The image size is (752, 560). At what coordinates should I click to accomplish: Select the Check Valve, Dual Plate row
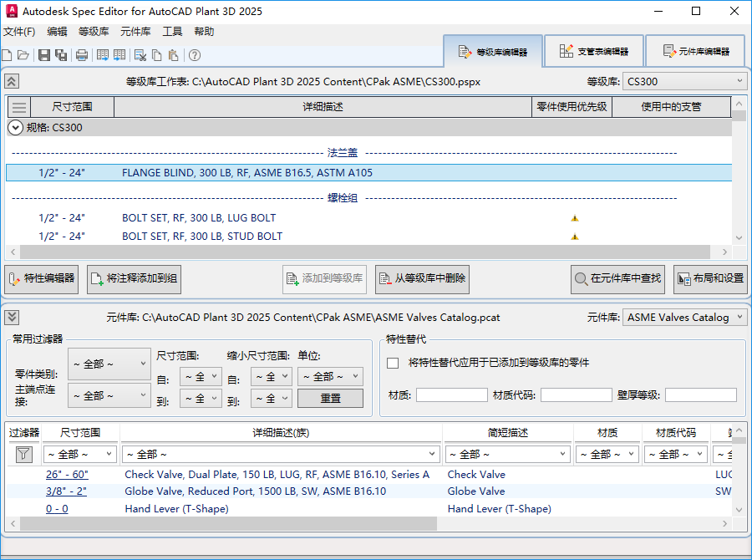(x=368, y=475)
